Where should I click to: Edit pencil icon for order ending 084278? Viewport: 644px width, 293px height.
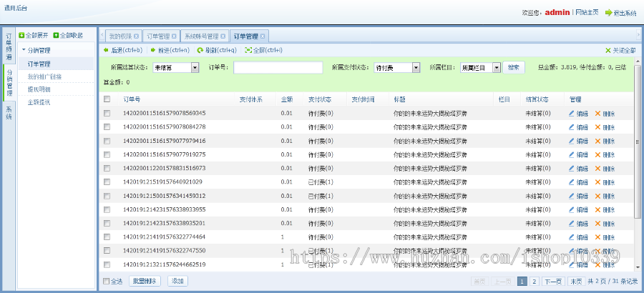point(571,127)
